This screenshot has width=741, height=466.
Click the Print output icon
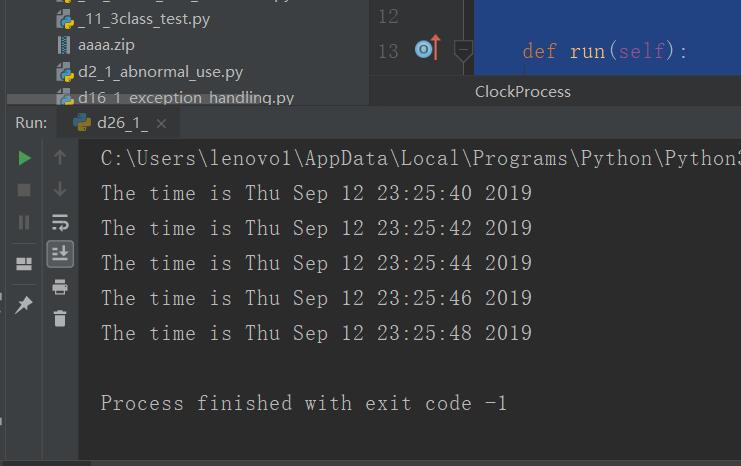(60, 287)
